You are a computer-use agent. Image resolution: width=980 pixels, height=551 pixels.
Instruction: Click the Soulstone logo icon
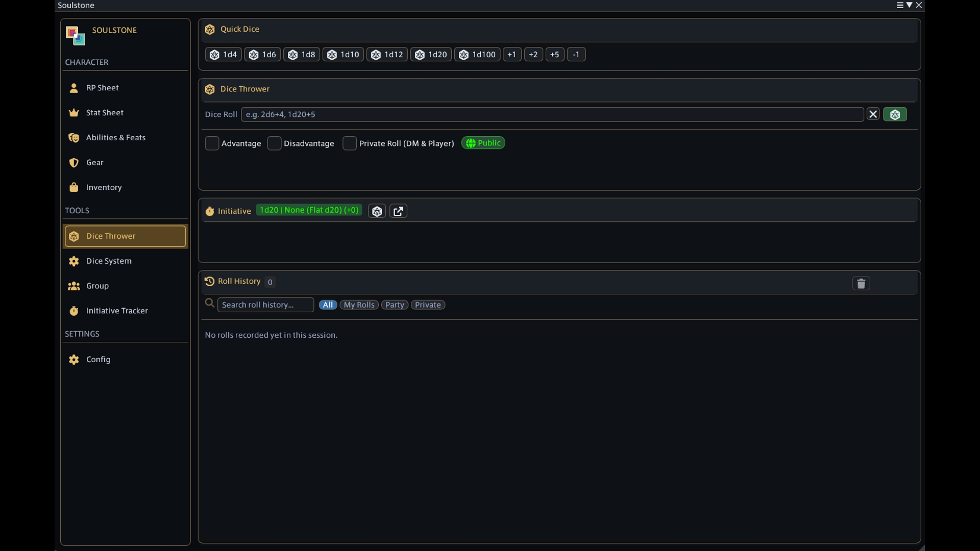tap(76, 36)
